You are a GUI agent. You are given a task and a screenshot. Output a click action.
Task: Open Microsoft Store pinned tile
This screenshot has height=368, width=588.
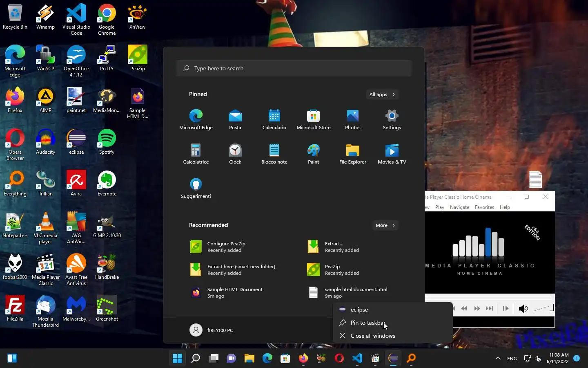(x=314, y=119)
